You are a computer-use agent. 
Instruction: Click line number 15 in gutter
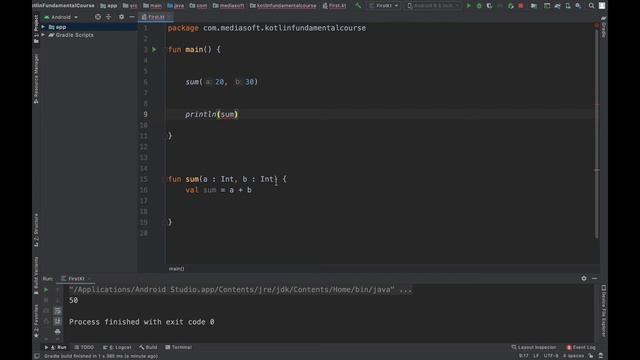[144, 179]
